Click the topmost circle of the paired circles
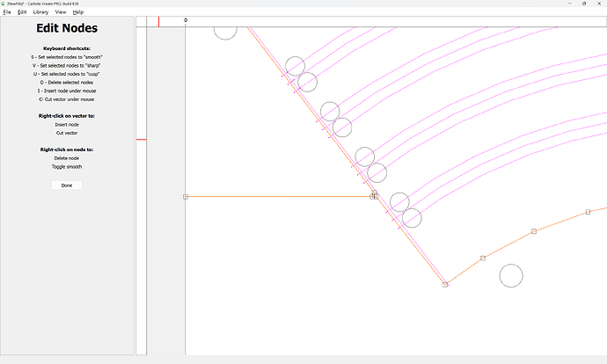 295,66
